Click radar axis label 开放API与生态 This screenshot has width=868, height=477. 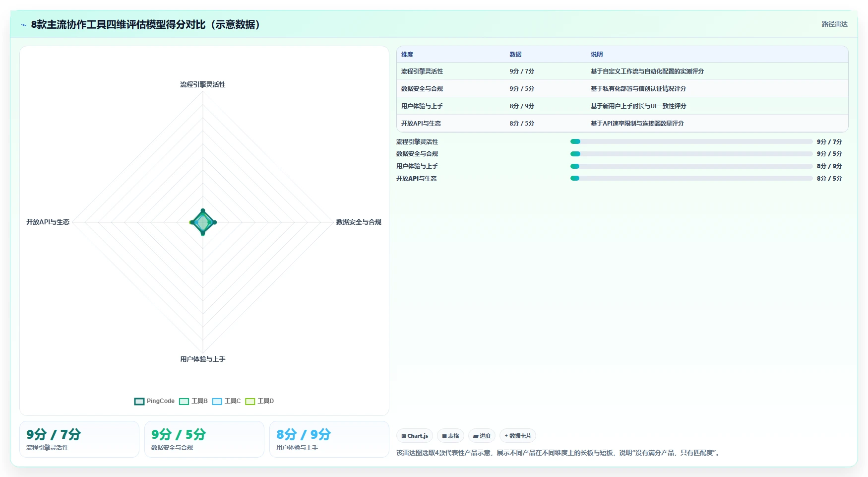click(48, 222)
